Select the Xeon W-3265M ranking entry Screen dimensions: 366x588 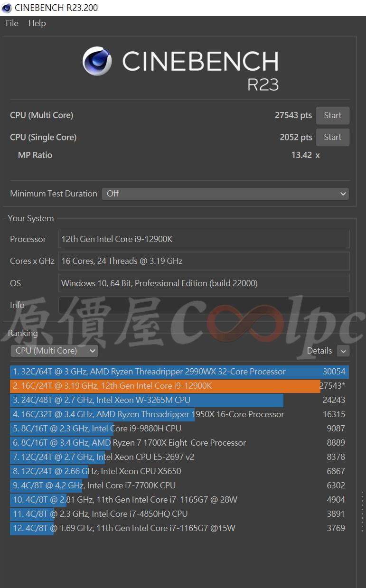(x=179, y=400)
